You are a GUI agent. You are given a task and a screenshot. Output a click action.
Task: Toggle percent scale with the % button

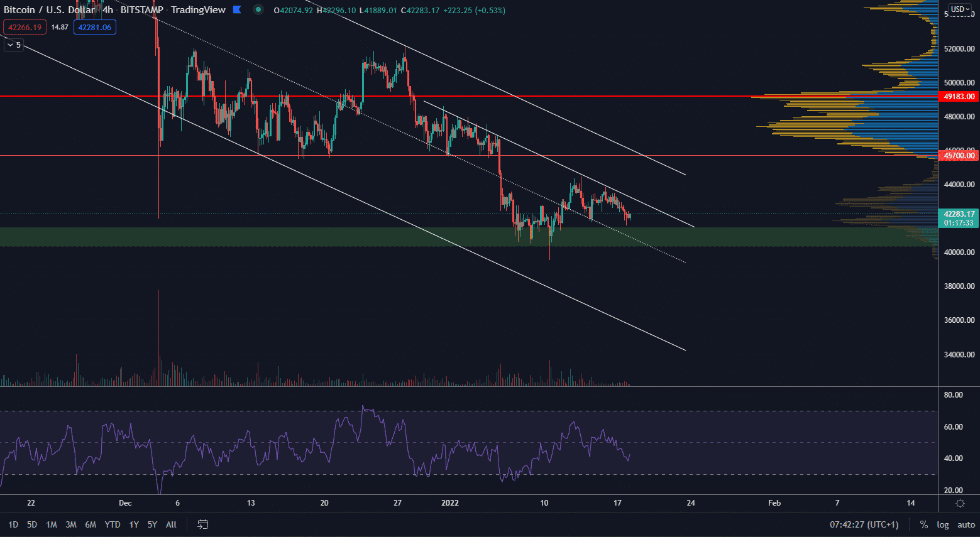tap(923, 524)
